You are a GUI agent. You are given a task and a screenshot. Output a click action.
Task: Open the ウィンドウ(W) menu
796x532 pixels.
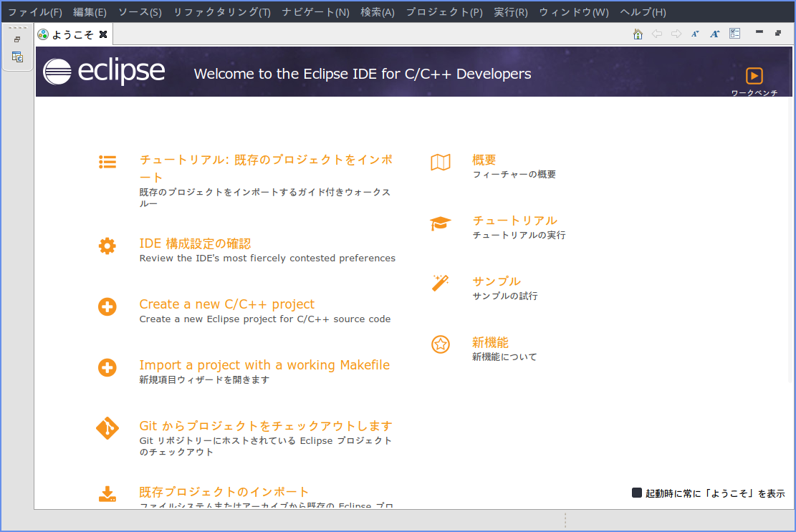(x=574, y=12)
